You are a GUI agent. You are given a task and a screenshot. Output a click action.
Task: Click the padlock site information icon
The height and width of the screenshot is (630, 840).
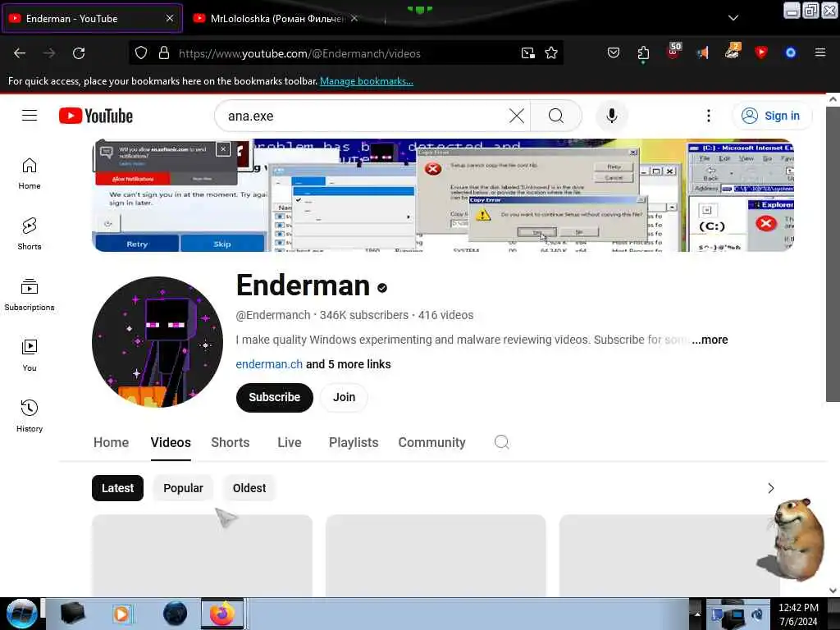pyautogui.click(x=164, y=53)
